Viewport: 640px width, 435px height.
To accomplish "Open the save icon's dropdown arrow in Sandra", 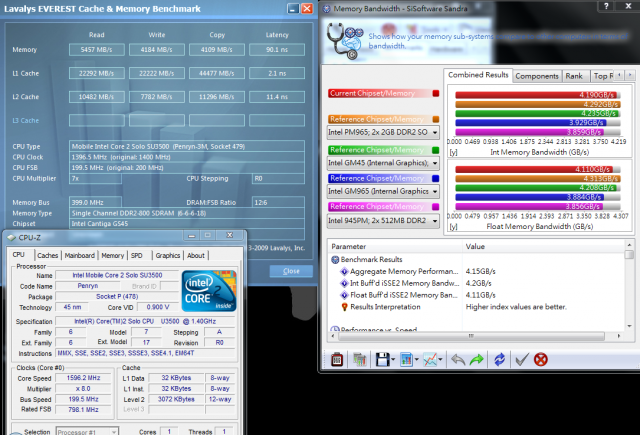I will (x=393, y=360).
